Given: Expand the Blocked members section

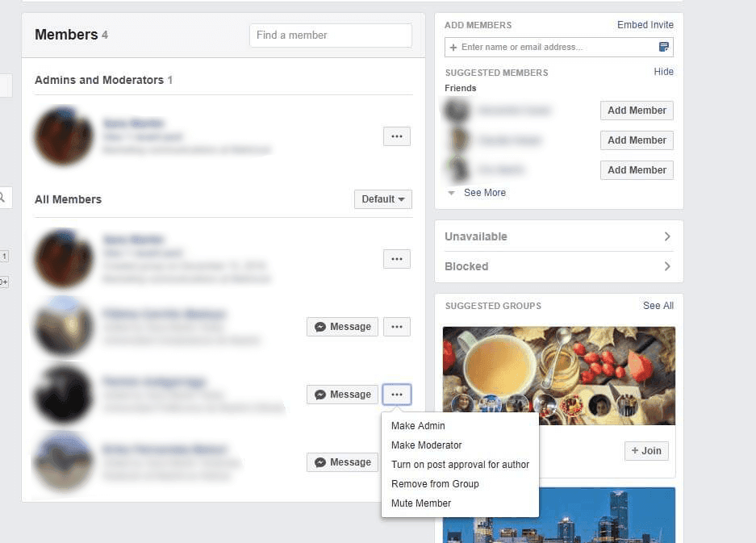Looking at the screenshot, I should 558,266.
